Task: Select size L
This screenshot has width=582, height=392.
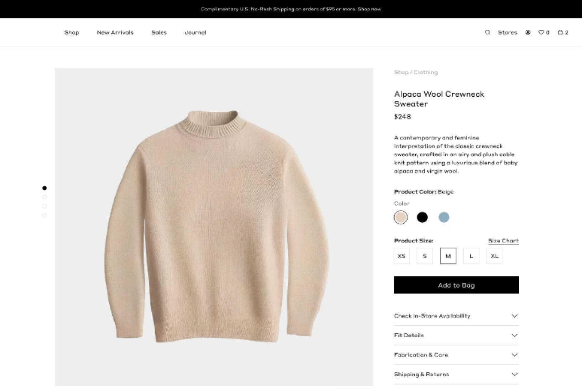Action: [x=471, y=256]
